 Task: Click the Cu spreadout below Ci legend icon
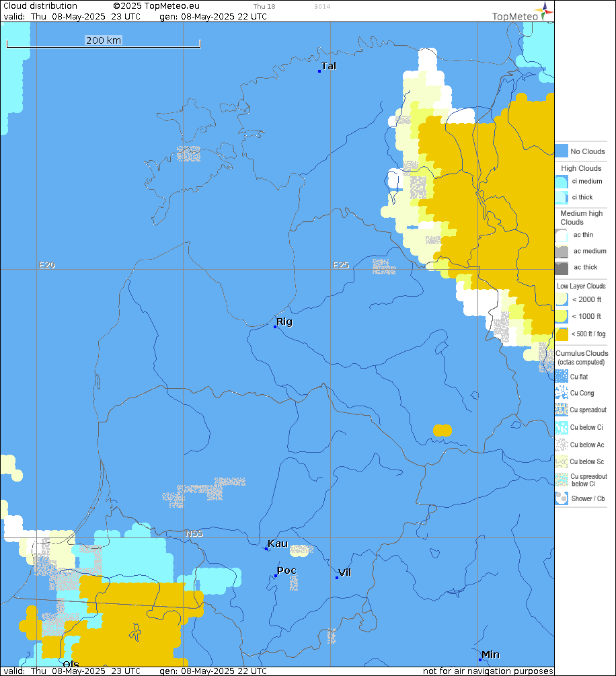562,480
